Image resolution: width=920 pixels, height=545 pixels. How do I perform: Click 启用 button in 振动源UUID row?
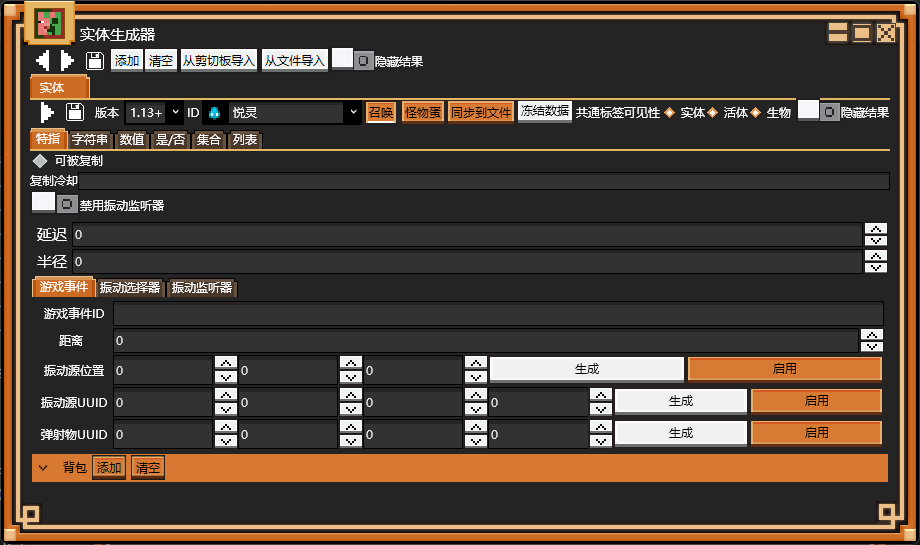[x=816, y=401]
